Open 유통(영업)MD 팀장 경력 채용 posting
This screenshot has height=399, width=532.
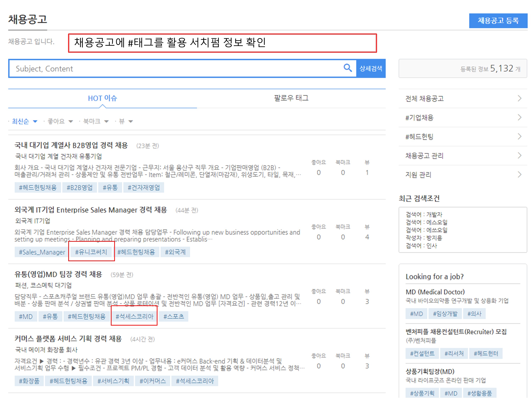pos(59,274)
